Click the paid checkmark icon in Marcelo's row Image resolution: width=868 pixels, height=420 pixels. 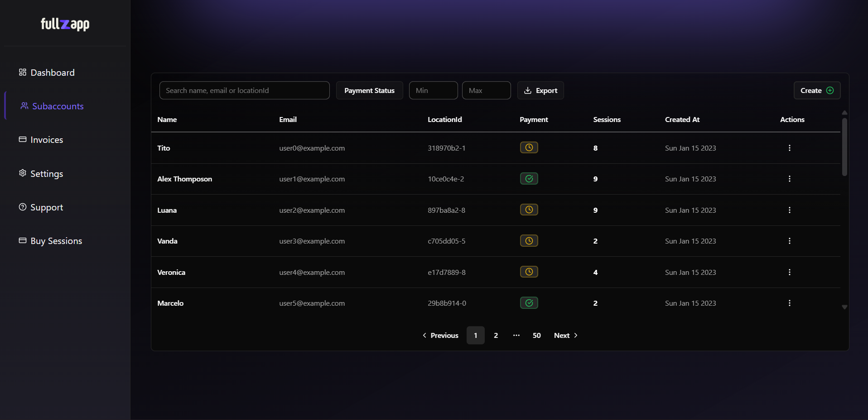click(529, 303)
